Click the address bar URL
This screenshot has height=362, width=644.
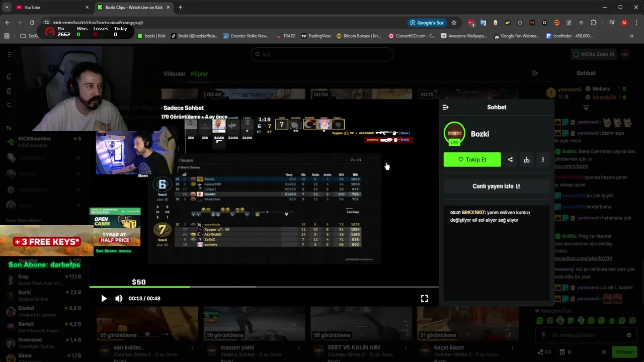tap(98, 23)
